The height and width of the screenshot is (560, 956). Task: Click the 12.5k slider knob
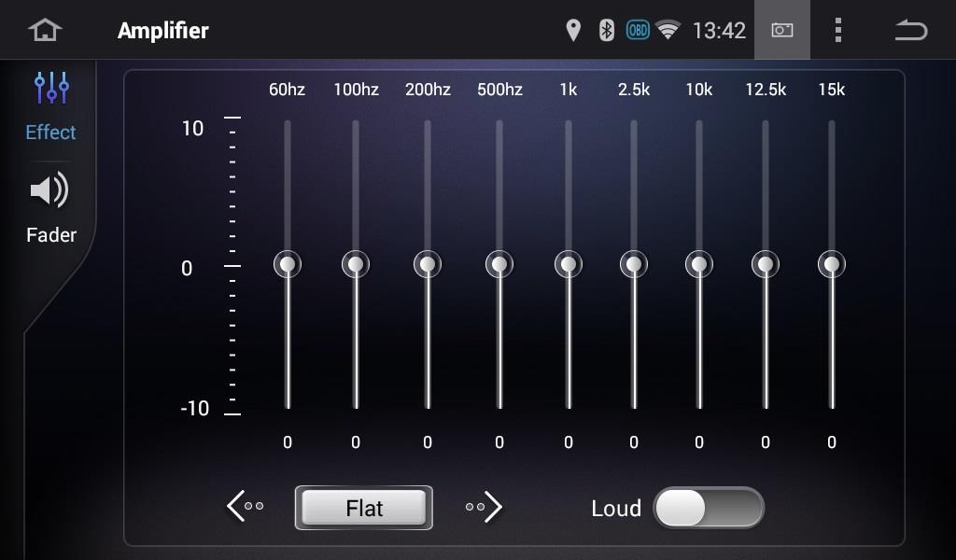point(766,264)
